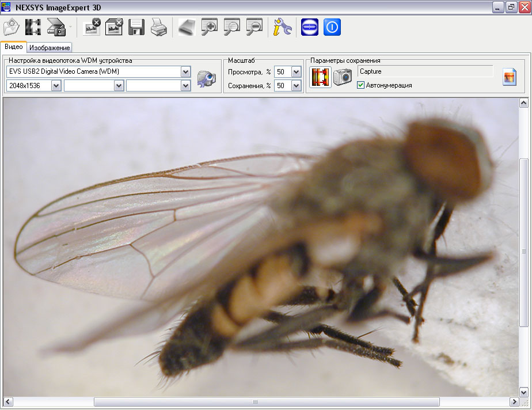Click the scanner acquire icon

pyautogui.click(x=56, y=27)
